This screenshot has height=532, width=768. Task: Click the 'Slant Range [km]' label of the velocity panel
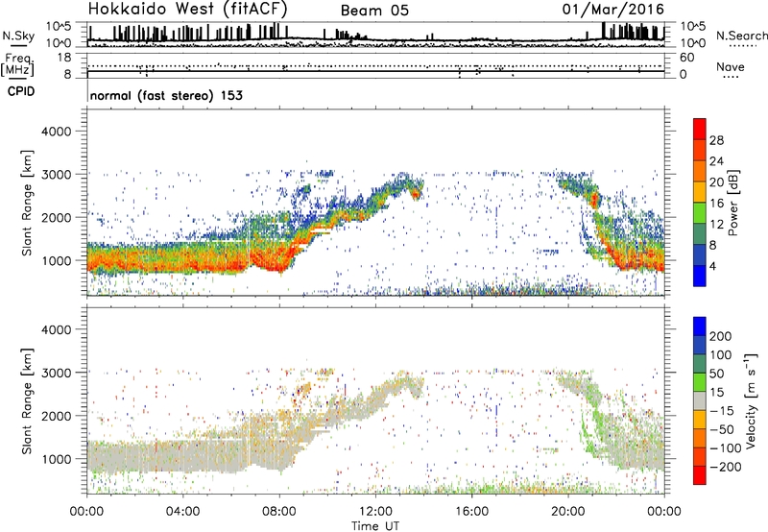pyautogui.click(x=27, y=400)
